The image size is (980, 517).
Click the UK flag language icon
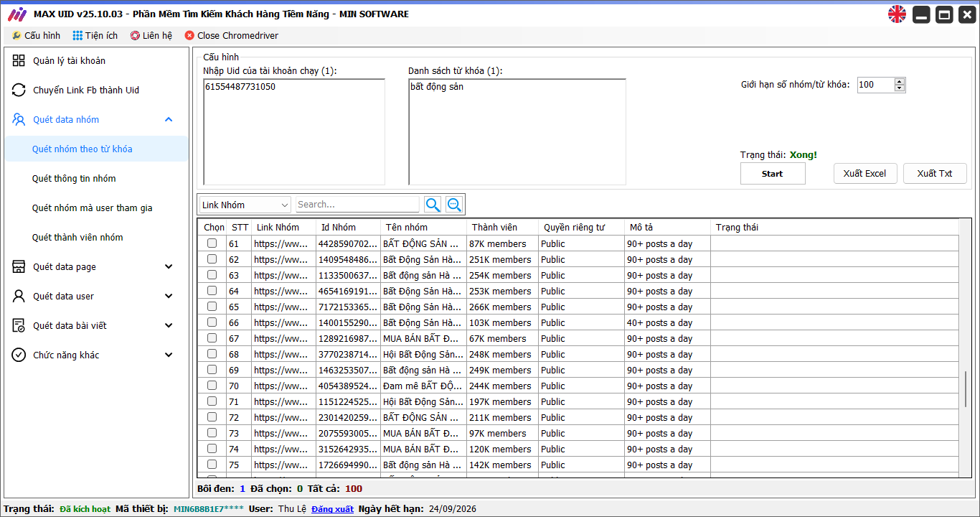click(x=897, y=14)
